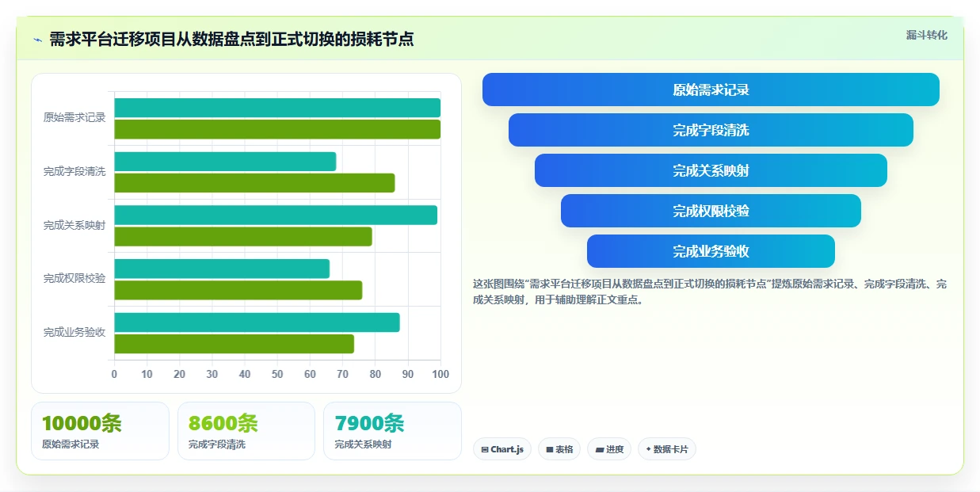Image resolution: width=980 pixels, height=492 pixels.
Task: Click the teal bar for 完成业务验收
Action: [257, 322]
